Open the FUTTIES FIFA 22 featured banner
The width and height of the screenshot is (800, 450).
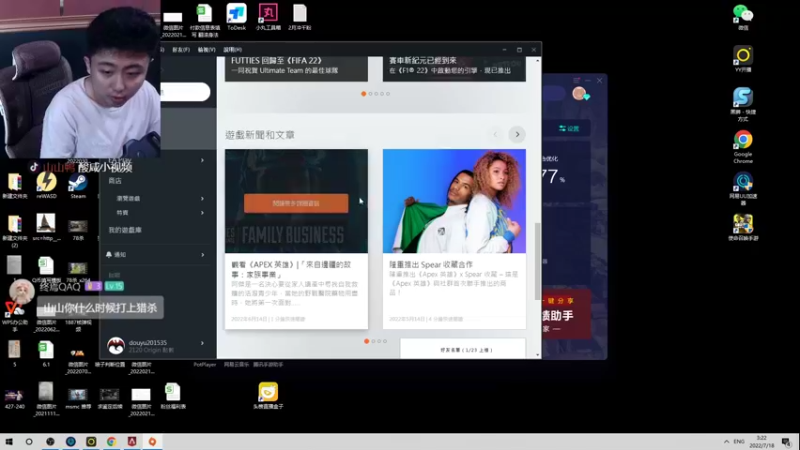tap(296, 68)
